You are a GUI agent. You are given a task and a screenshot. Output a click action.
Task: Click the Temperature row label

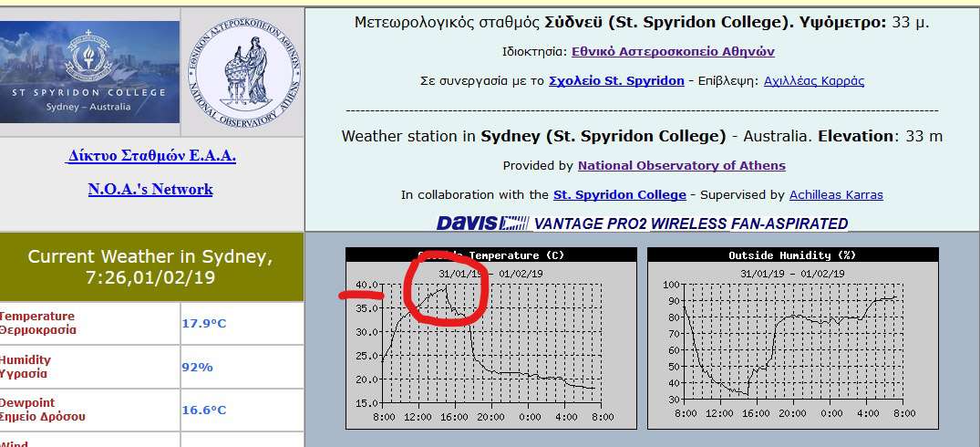click(x=37, y=323)
